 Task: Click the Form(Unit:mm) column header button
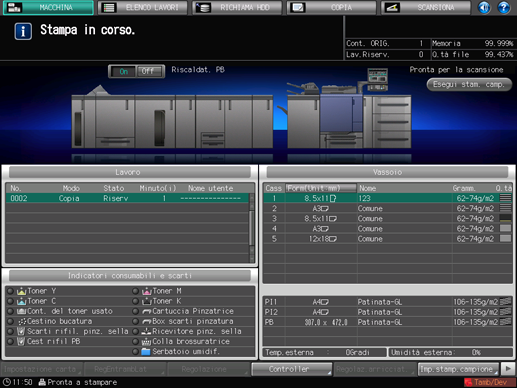point(321,188)
